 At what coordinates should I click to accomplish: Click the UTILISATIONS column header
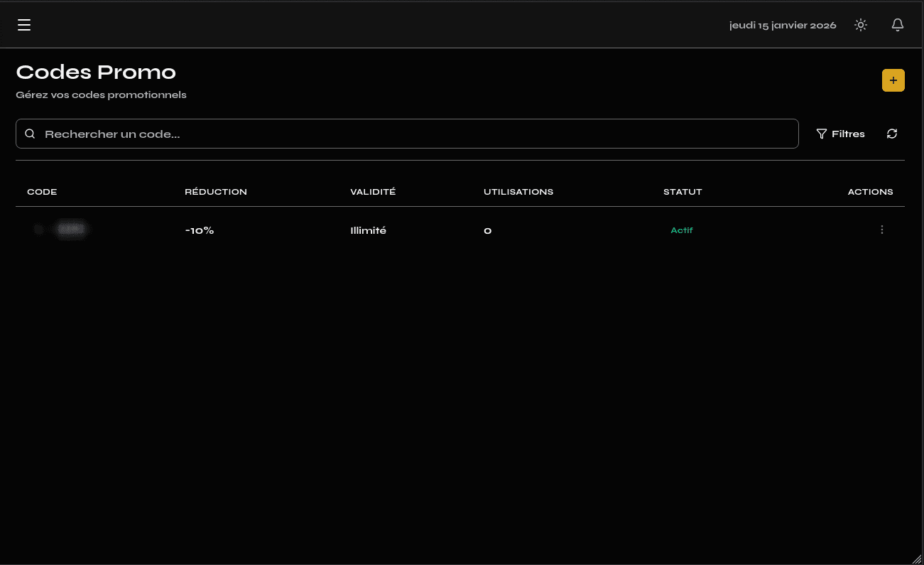click(518, 192)
